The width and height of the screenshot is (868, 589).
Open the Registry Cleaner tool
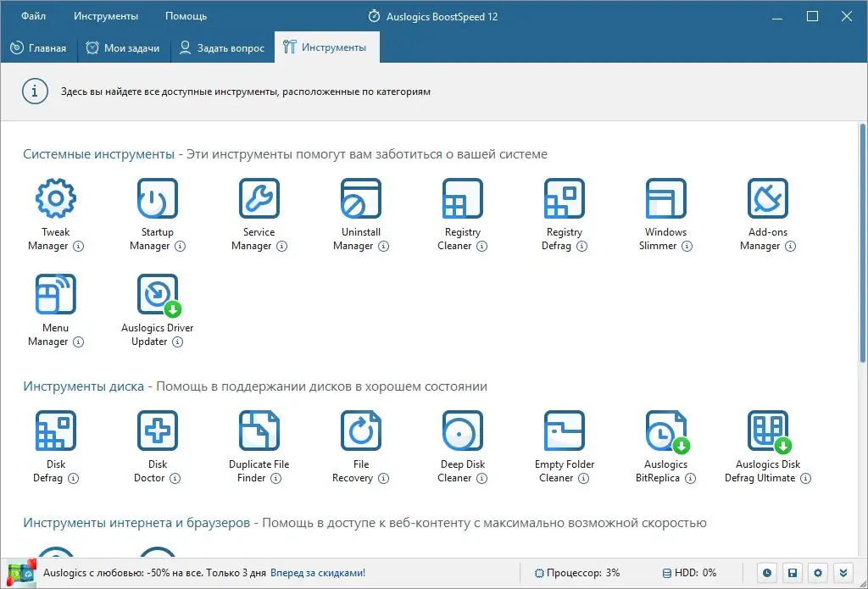tap(462, 197)
